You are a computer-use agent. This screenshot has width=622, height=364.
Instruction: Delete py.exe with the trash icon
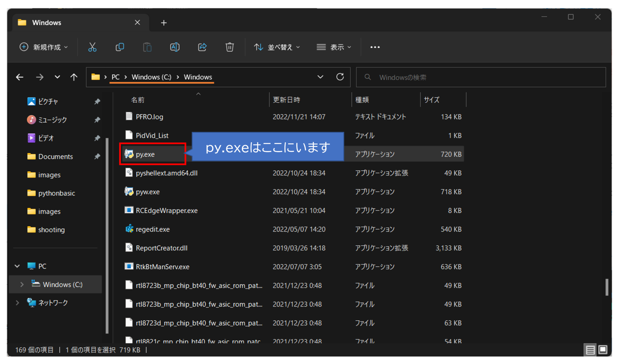[230, 47]
